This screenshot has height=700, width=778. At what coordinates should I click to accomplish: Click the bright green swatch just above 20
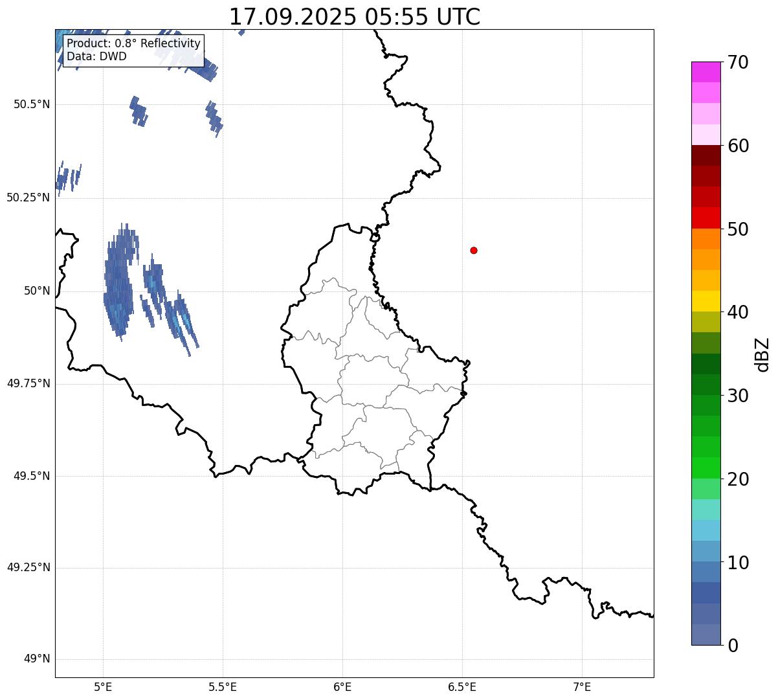pos(706,468)
